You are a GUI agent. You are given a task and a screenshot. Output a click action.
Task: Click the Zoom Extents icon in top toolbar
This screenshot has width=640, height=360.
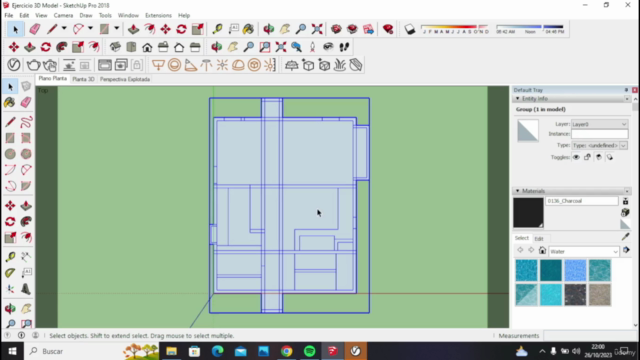click(317, 29)
